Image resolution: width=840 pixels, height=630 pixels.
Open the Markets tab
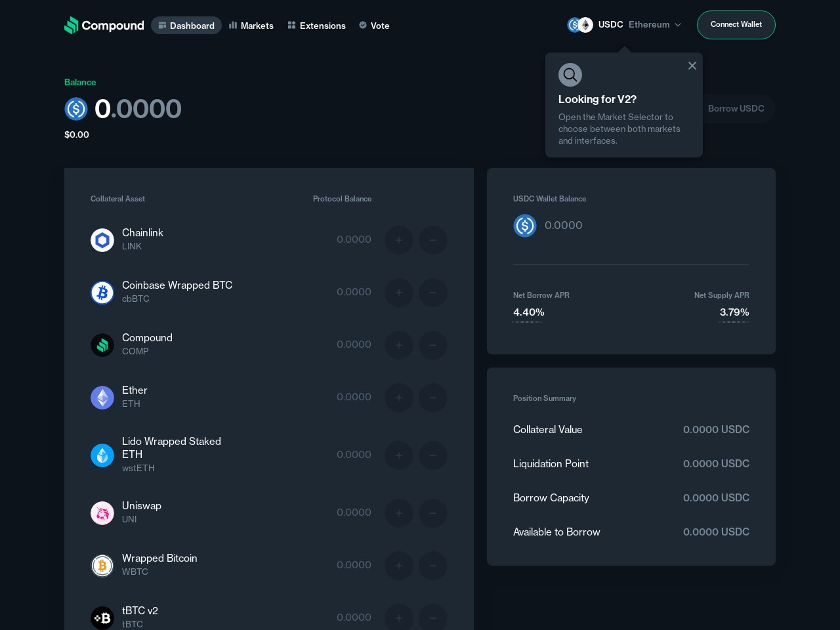tap(251, 26)
